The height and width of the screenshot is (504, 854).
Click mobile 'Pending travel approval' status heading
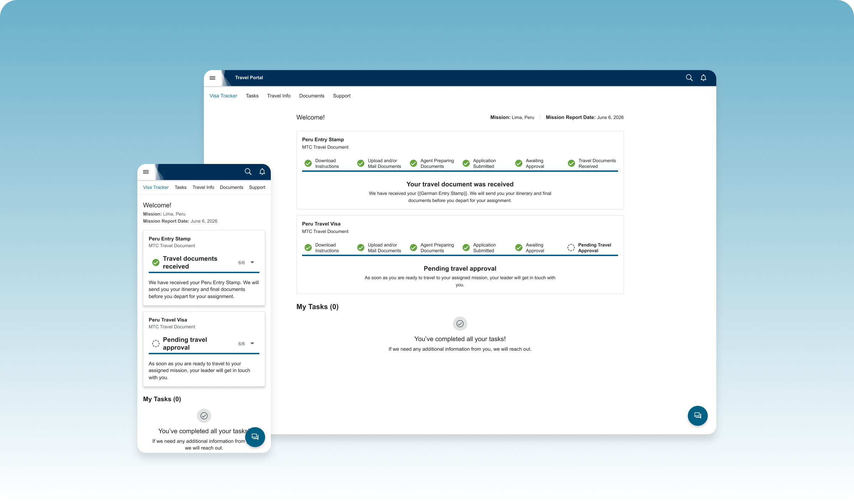tap(185, 344)
